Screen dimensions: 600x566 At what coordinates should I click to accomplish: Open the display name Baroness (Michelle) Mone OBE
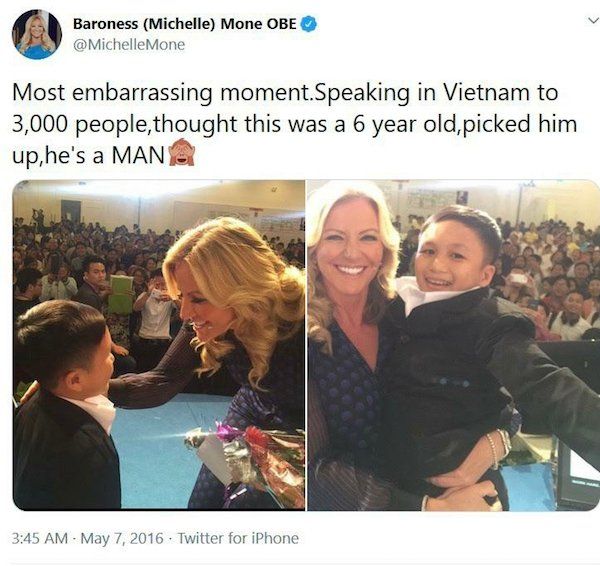[184, 24]
